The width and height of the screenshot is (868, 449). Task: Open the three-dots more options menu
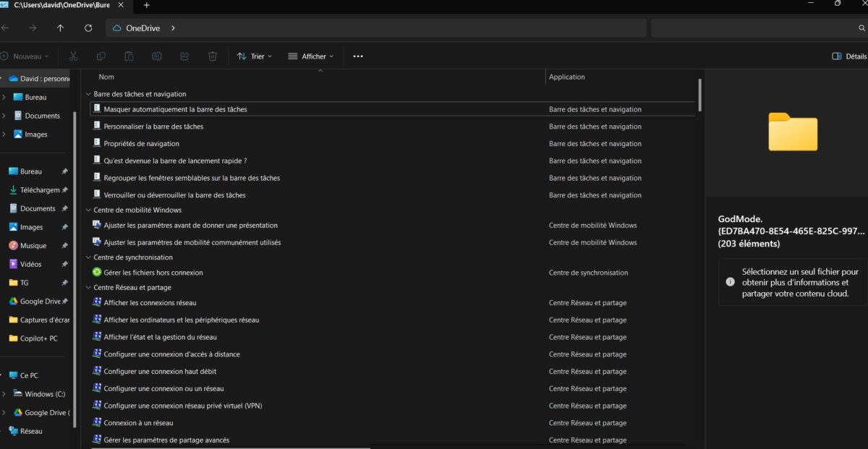click(x=357, y=56)
